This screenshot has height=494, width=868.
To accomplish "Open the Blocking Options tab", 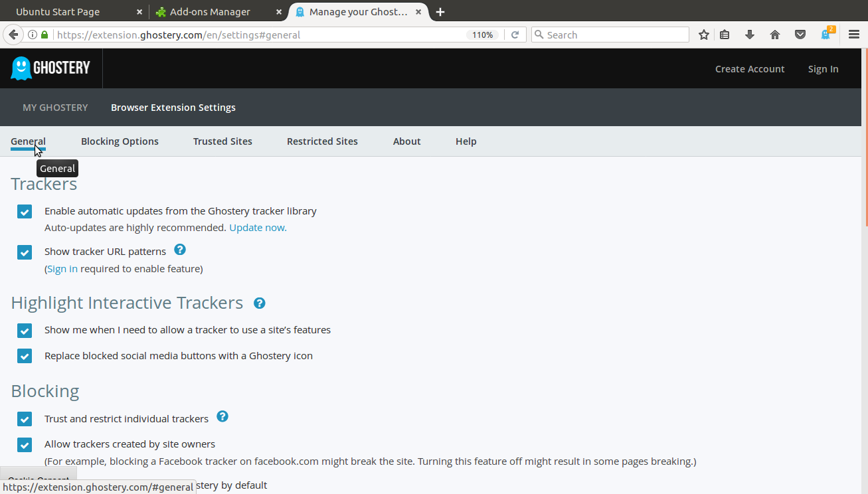I will [x=120, y=141].
